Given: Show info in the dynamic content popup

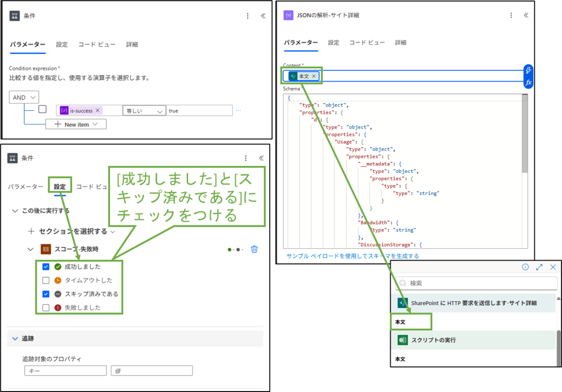Looking at the screenshot, I should (x=525, y=267).
